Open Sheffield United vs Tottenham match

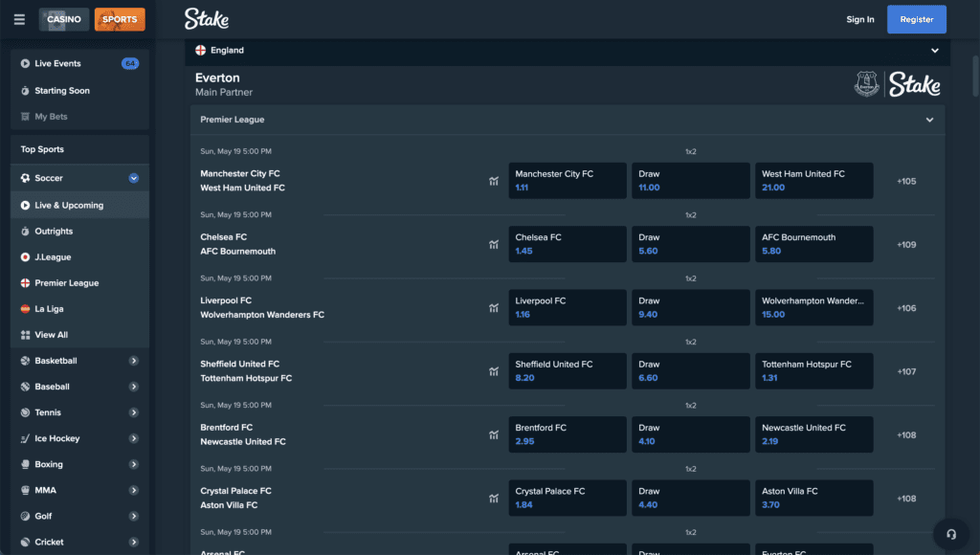point(246,370)
